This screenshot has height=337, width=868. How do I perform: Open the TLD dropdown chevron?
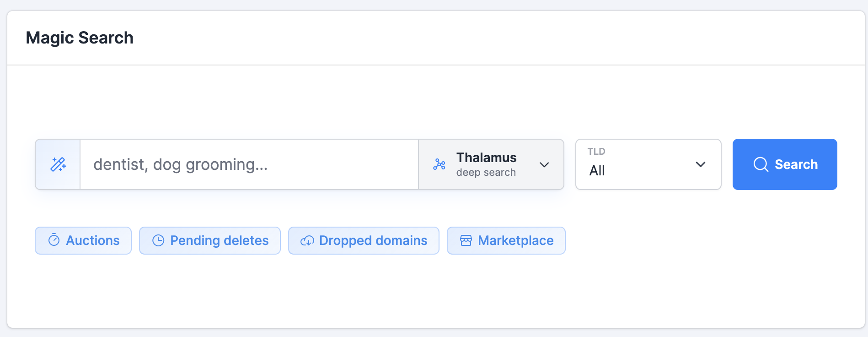(701, 164)
